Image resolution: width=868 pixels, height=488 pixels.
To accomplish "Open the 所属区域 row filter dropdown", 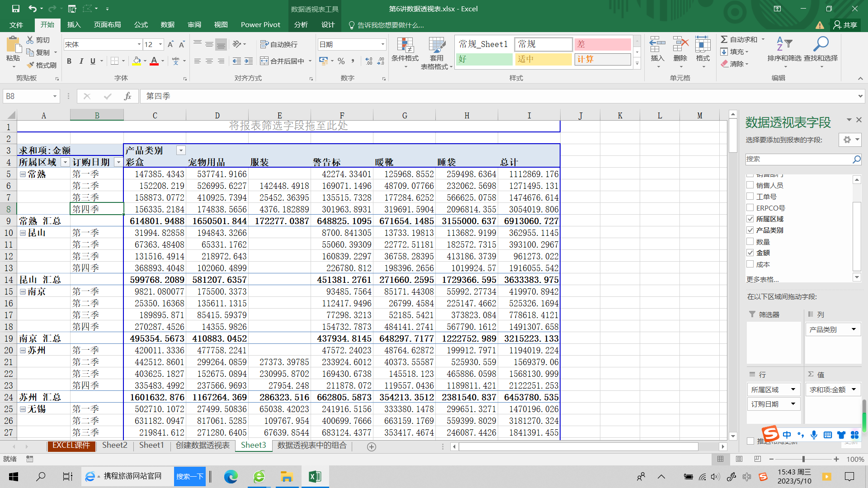I will click(65, 162).
